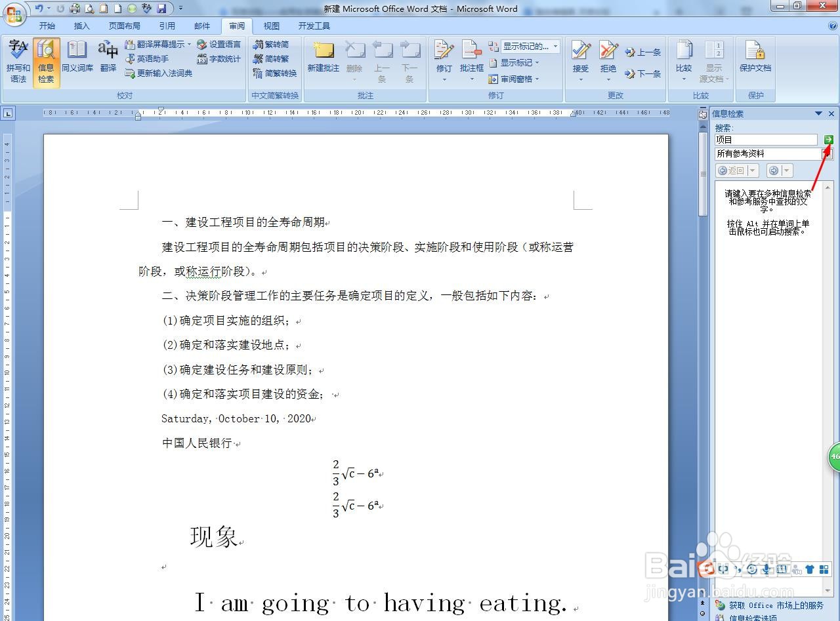
Task: Click vertical scrollbar up arrow of document
Action: [702, 128]
